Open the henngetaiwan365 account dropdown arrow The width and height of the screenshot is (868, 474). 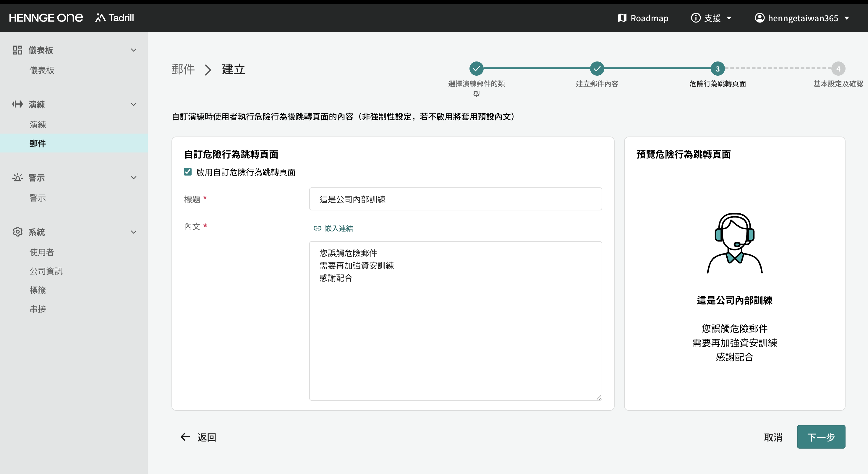pos(846,18)
